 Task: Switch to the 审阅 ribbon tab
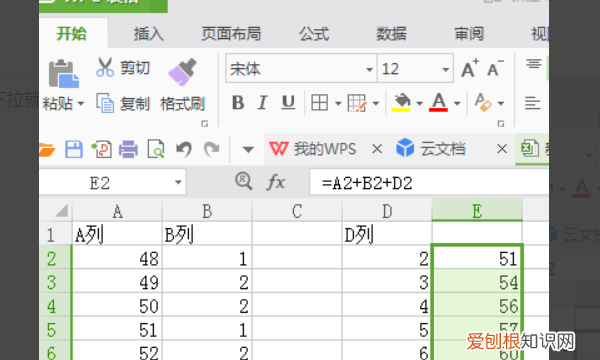469,34
